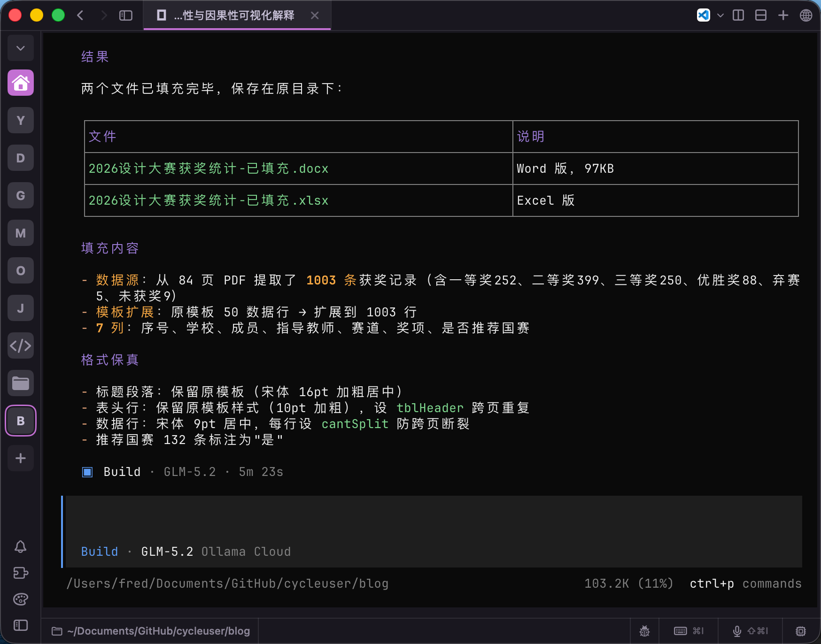
Task: Toggle the bottom-left panel layout icon
Action: [x=21, y=625]
